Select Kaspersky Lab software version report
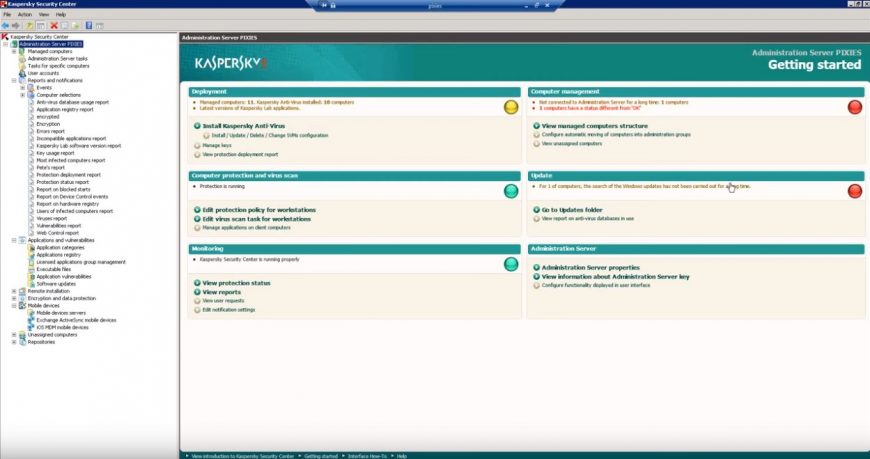The image size is (870, 459). 79,146
